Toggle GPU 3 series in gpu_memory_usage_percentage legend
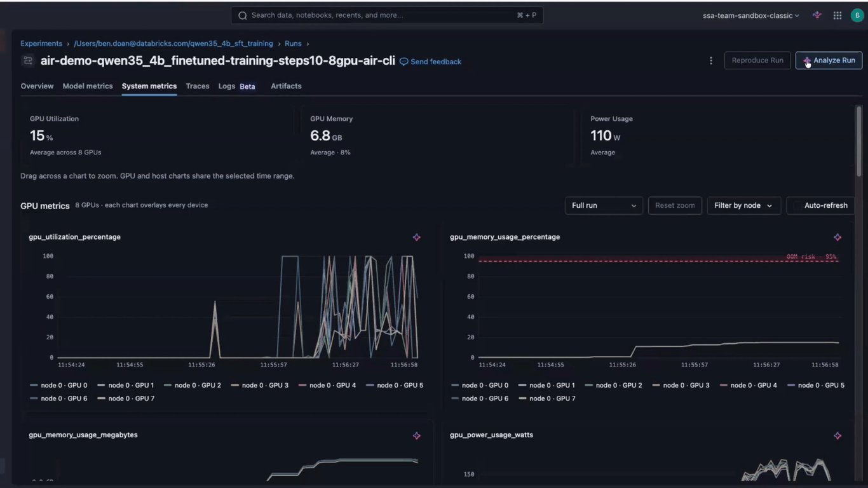 (681, 385)
